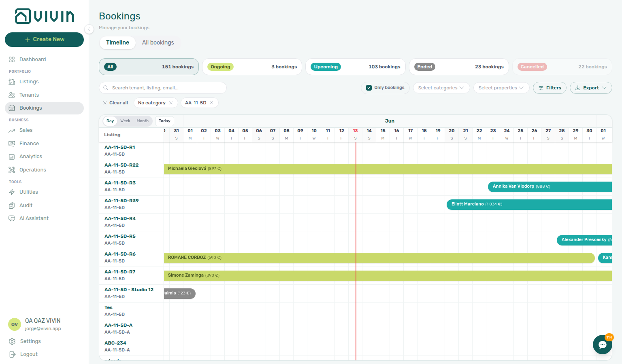
Task: Switch to the All bookings tab
Action: pyautogui.click(x=158, y=42)
